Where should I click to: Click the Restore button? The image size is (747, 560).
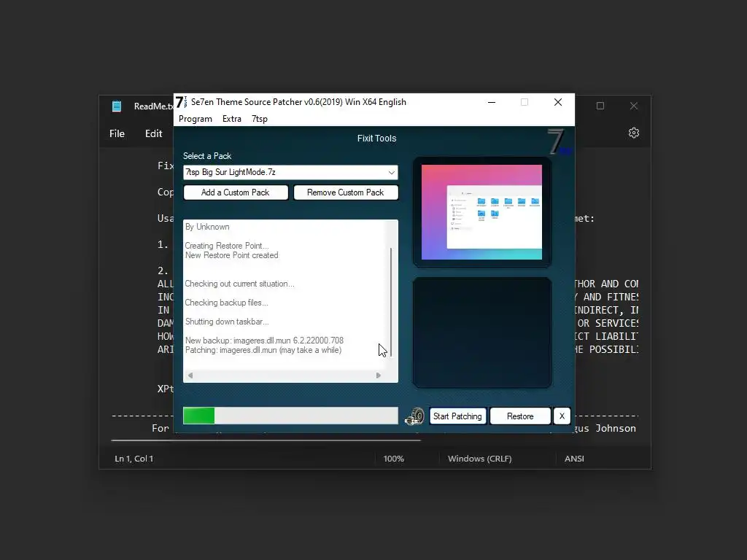click(520, 416)
